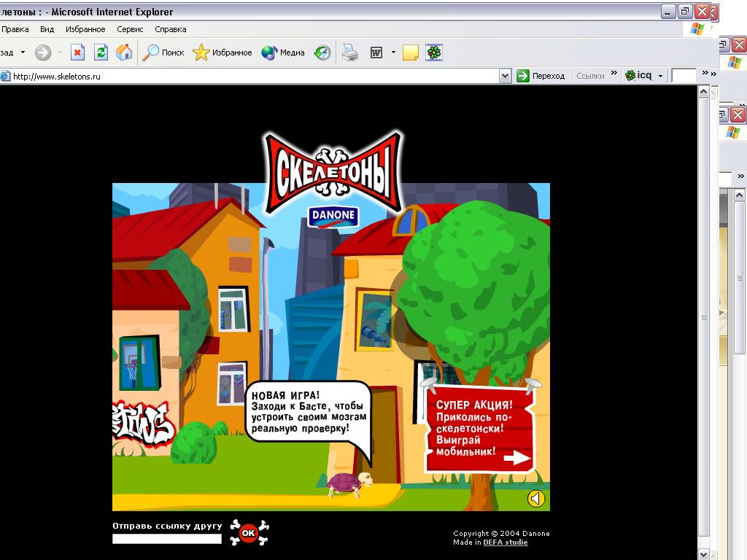Image resolution: width=747 pixels, height=560 pixels.
Task: Refresh the page with the toolbar icon
Action: tap(101, 52)
